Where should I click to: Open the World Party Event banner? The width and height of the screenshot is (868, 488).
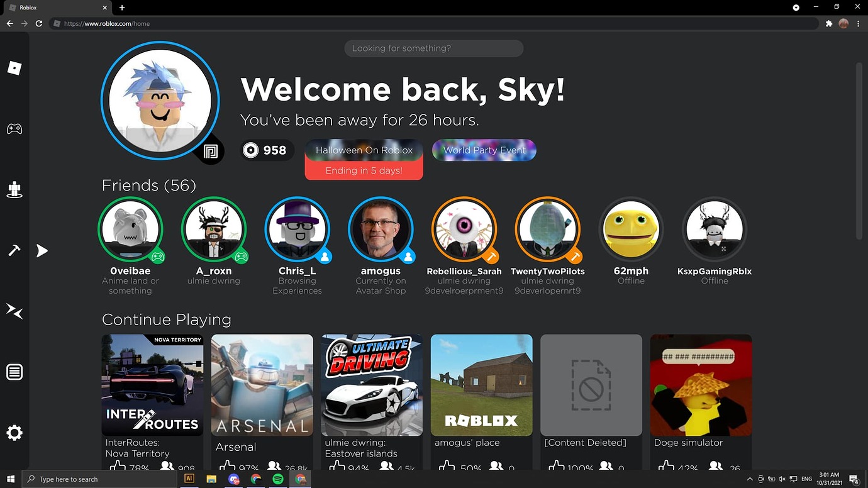[x=484, y=150]
